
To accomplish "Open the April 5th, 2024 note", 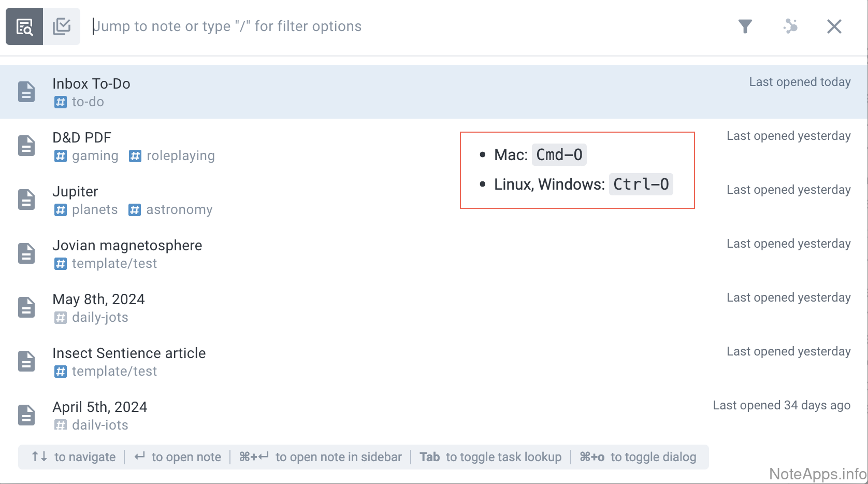I will (99, 407).
